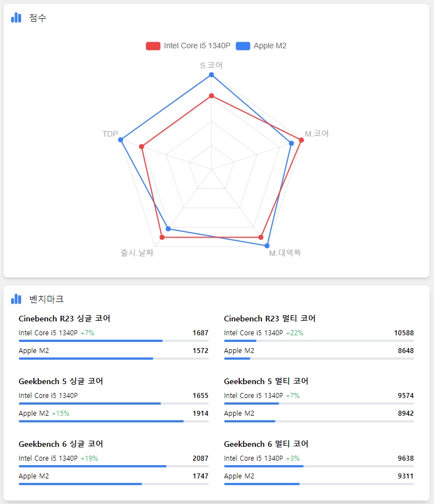Click the red 출시.날짜 data point
Viewport: 434px width, 504px height.
coord(162,237)
